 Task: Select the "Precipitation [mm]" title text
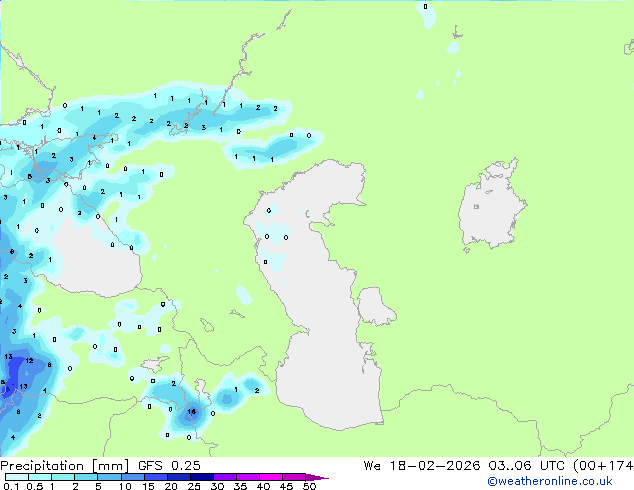(65, 466)
